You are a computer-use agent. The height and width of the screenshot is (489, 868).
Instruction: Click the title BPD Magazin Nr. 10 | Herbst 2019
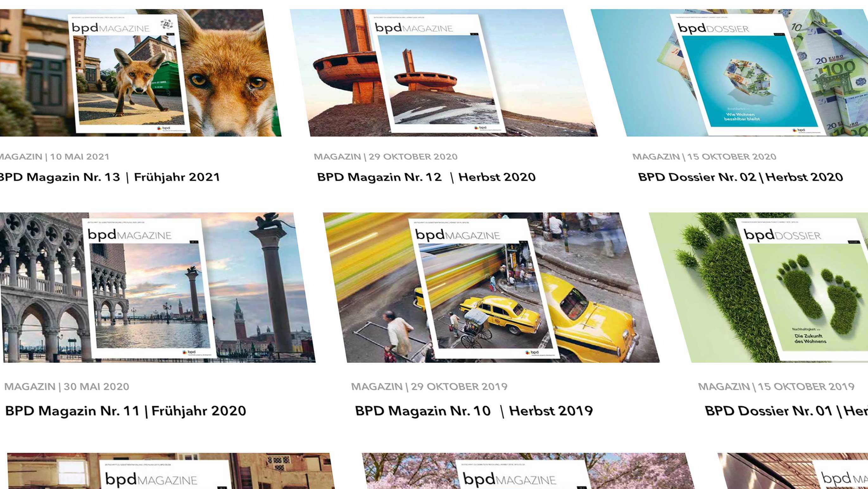point(474,411)
